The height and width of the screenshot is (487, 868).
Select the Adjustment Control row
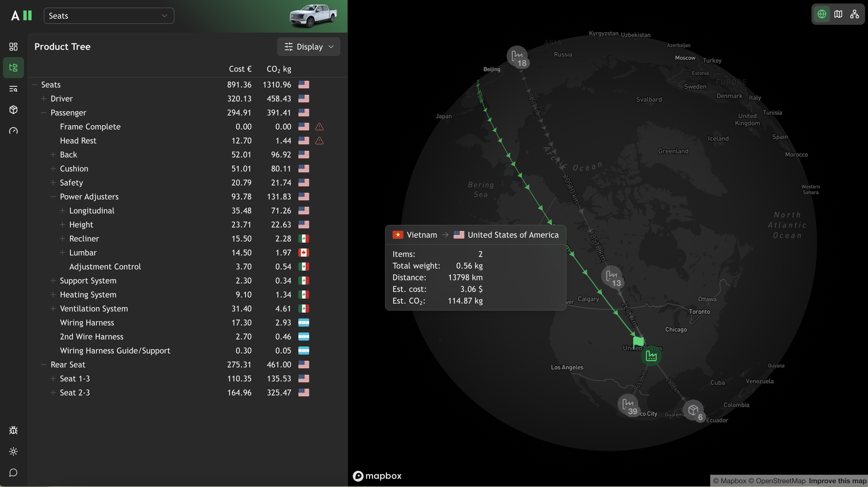187,267
